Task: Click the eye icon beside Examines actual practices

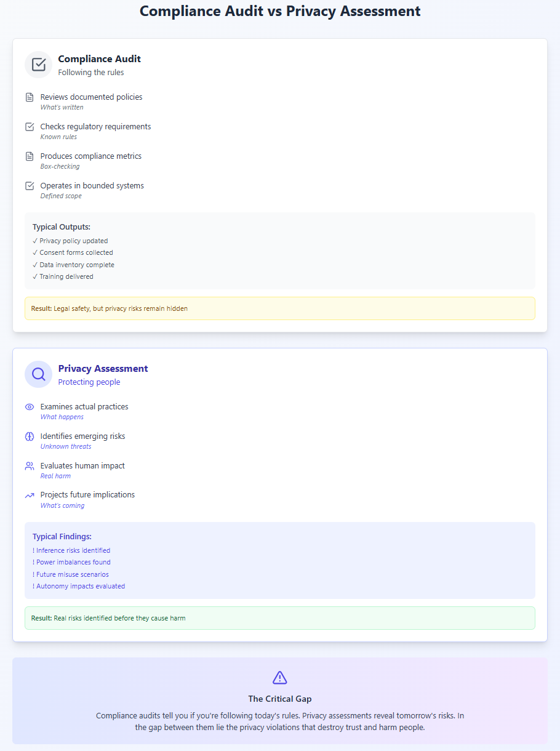Action: point(30,407)
